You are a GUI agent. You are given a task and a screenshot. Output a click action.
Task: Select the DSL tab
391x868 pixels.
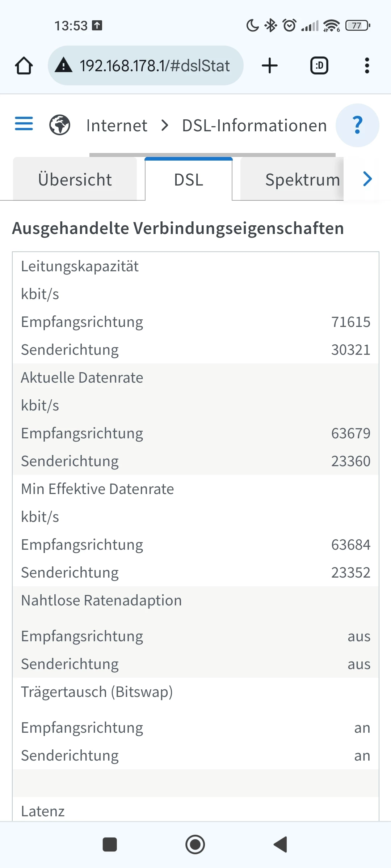coord(189,179)
